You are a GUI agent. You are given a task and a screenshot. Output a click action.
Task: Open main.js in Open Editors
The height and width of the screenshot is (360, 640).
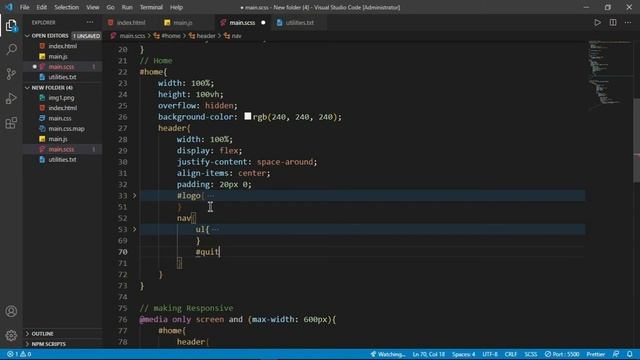coord(58,56)
